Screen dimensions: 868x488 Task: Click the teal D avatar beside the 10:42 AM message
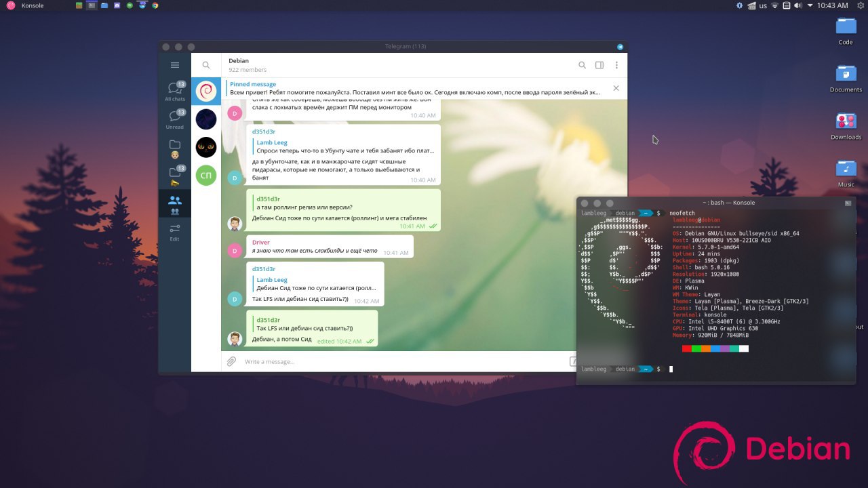235,299
